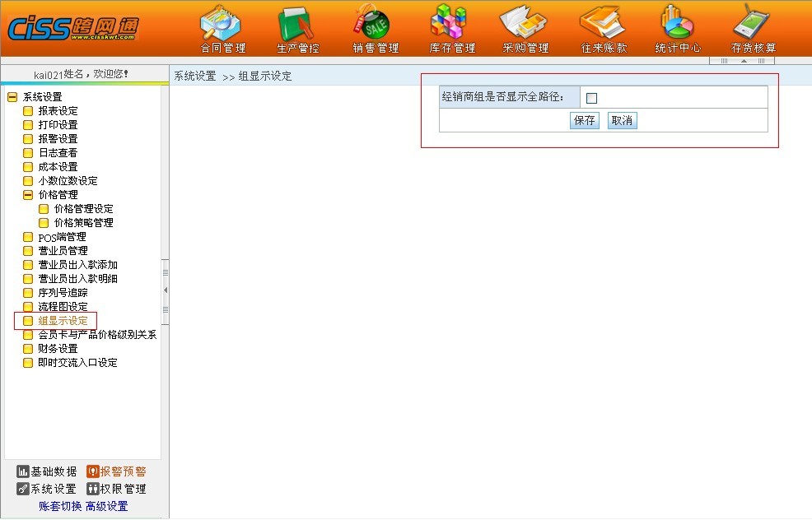Viewport: 812px width, 520px height.
Task: Collapse the 系统设置 tree root node
Action: point(12,97)
